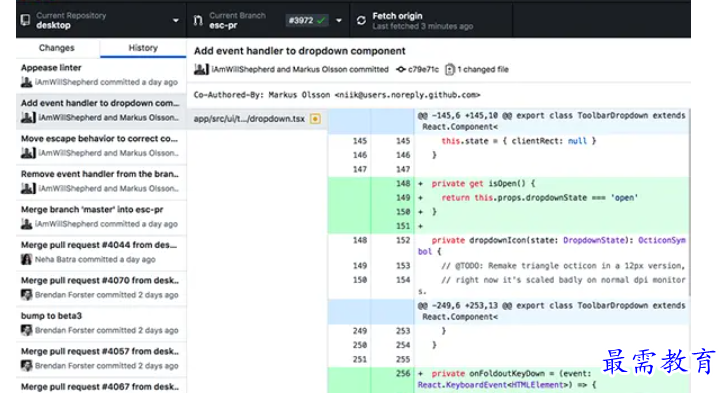Click avatar of Merge pull request #4070 commit
Screen dimensions: 724x393
[26, 295]
